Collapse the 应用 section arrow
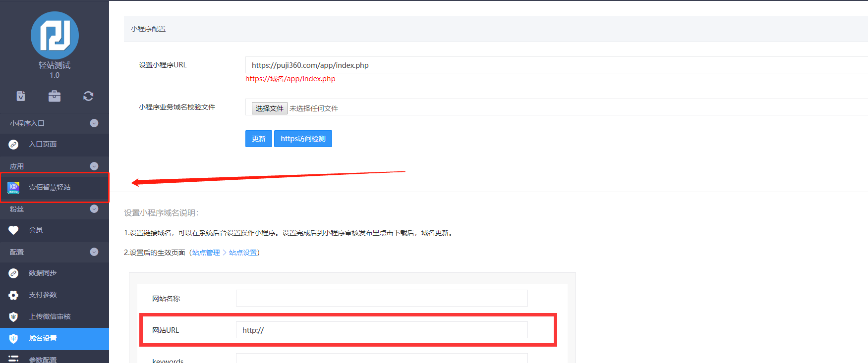Viewport: 868px width, 363px height. pos(94,166)
